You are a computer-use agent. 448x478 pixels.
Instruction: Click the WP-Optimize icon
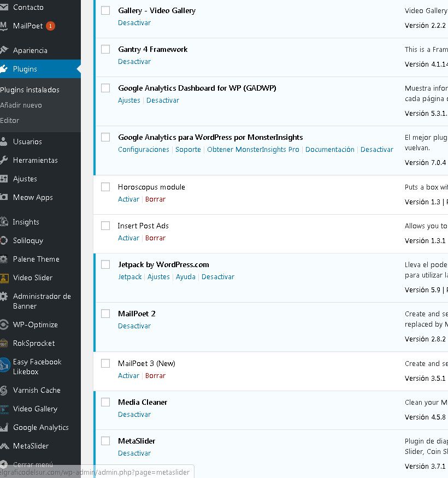(x=4, y=324)
